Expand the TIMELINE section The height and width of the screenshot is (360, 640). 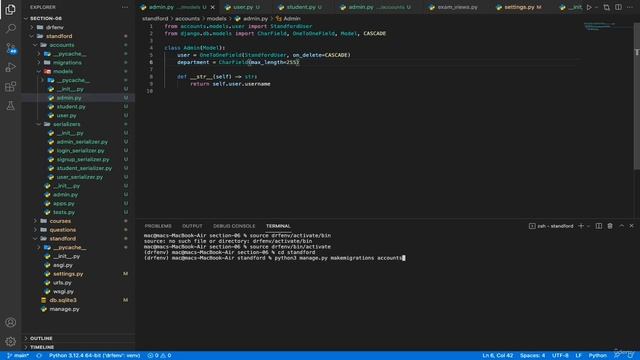point(41,347)
